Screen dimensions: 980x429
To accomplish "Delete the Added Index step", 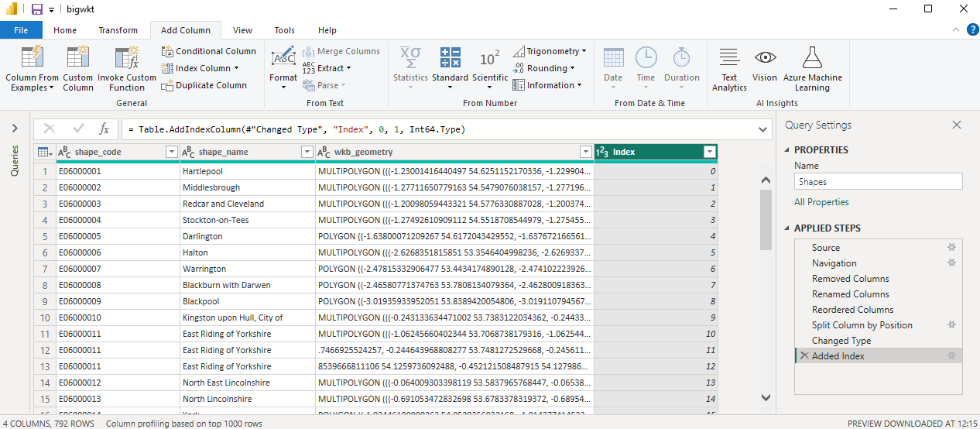I will point(804,356).
